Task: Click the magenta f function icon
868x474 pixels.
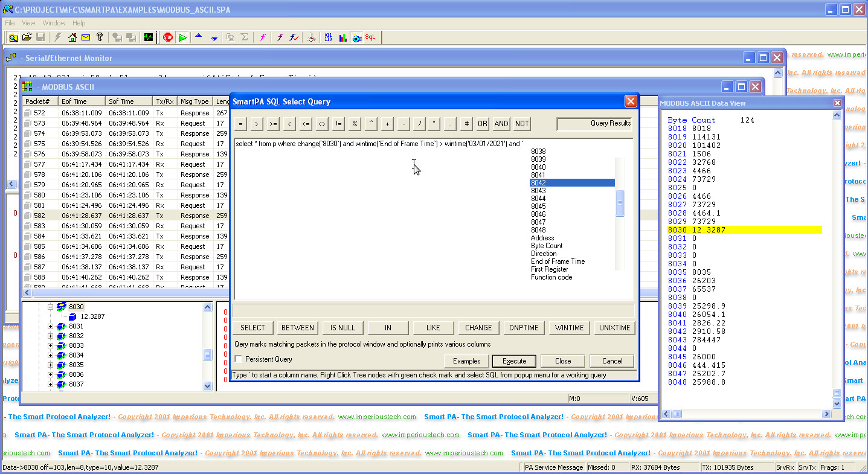Action: 262,37
